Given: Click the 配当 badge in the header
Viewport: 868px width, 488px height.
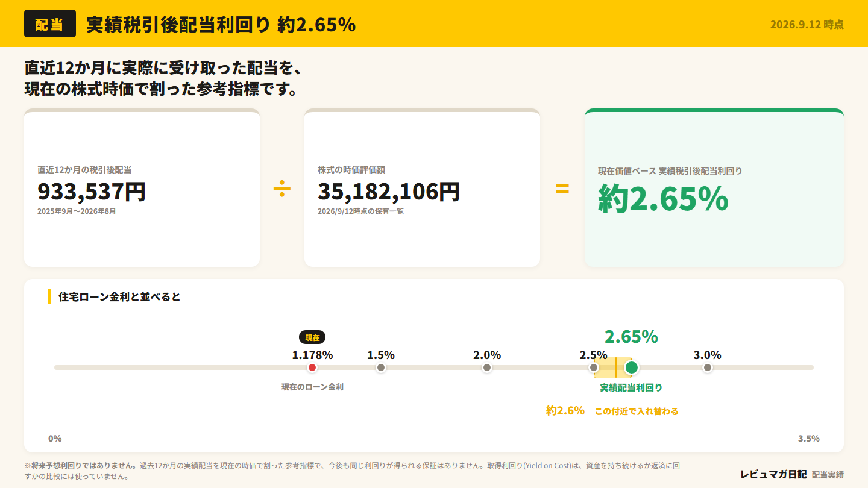Looking at the screenshot, I should point(50,24).
